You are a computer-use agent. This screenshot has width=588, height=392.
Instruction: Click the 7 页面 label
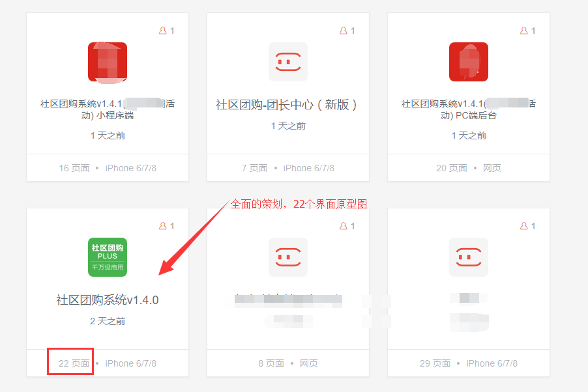pos(255,168)
